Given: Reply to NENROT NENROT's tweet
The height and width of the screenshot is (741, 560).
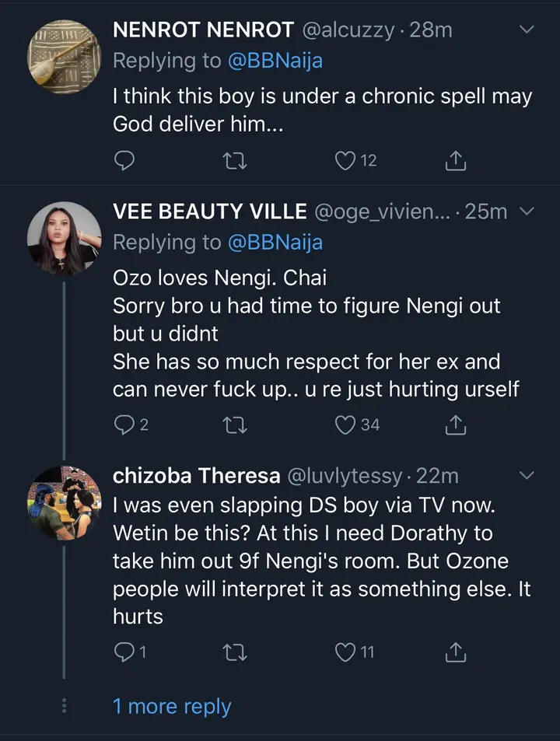Looking at the screenshot, I should [x=124, y=161].
